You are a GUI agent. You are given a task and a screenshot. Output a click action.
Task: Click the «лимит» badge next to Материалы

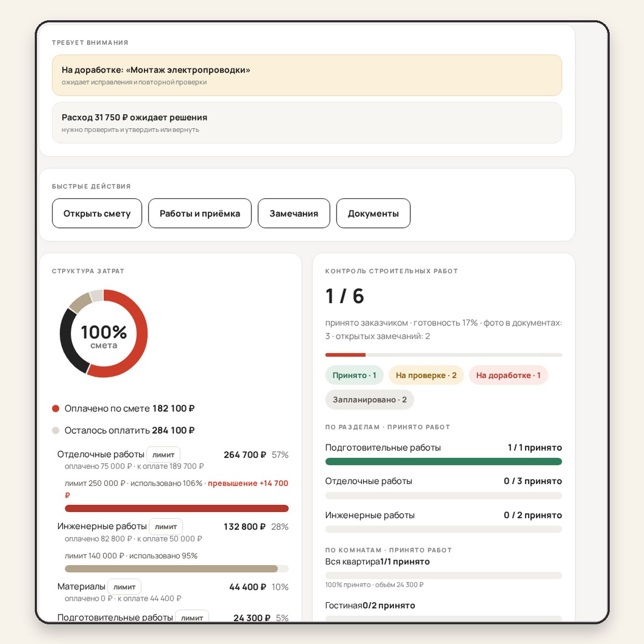pyautogui.click(x=125, y=587)
